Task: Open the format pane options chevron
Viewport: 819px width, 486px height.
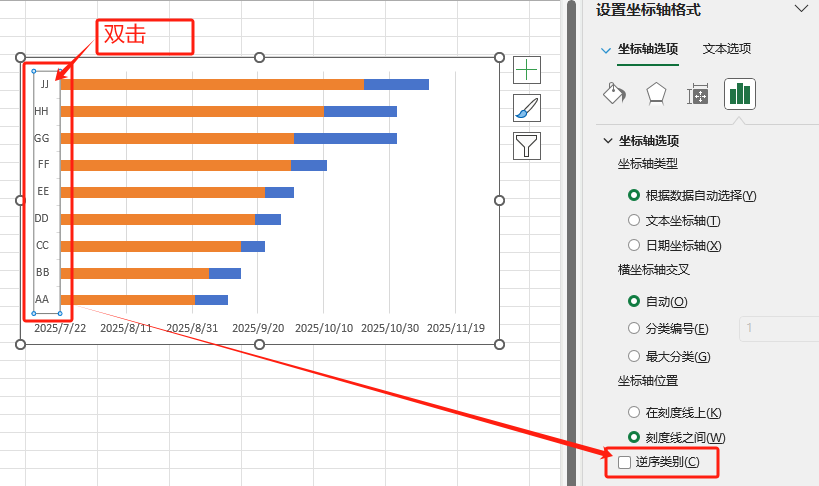Action: point(801,9)
